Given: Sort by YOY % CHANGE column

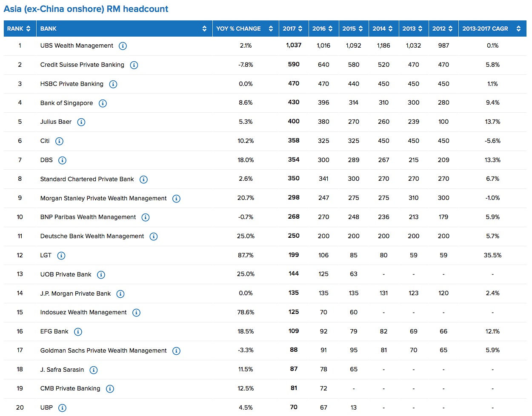Looking at the screenshot, I should click(271, 28).
